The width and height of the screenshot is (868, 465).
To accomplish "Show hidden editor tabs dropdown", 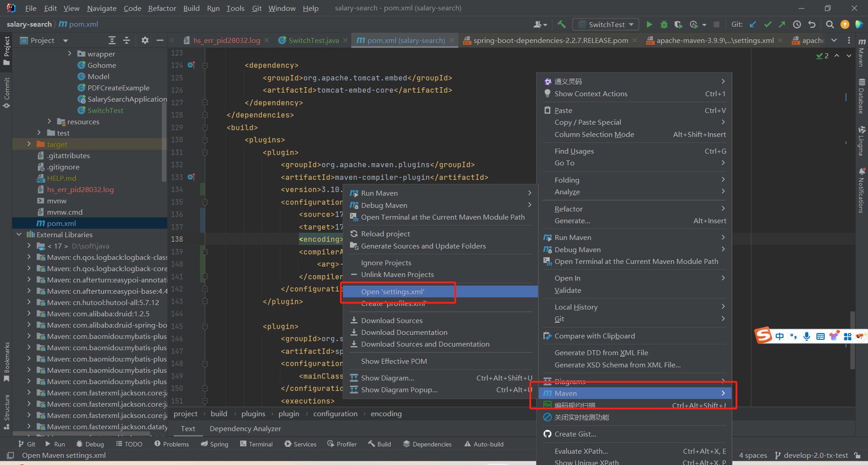I will click(x=834, y=40).
